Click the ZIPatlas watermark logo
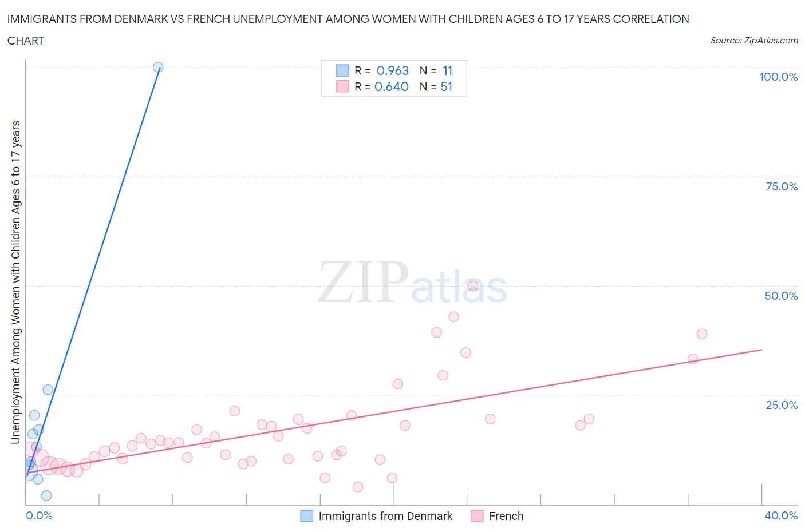 412,282
